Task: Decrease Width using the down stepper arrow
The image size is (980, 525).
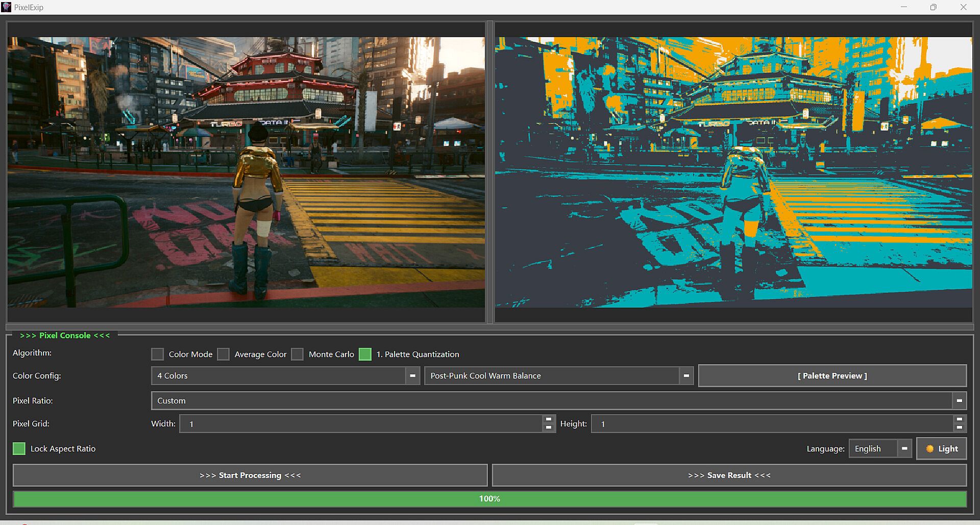Action: coord(549,428)
